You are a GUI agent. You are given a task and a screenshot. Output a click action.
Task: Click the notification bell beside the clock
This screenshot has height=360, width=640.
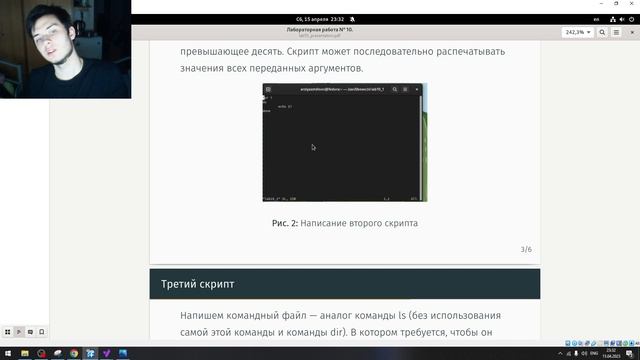(353, 19)
